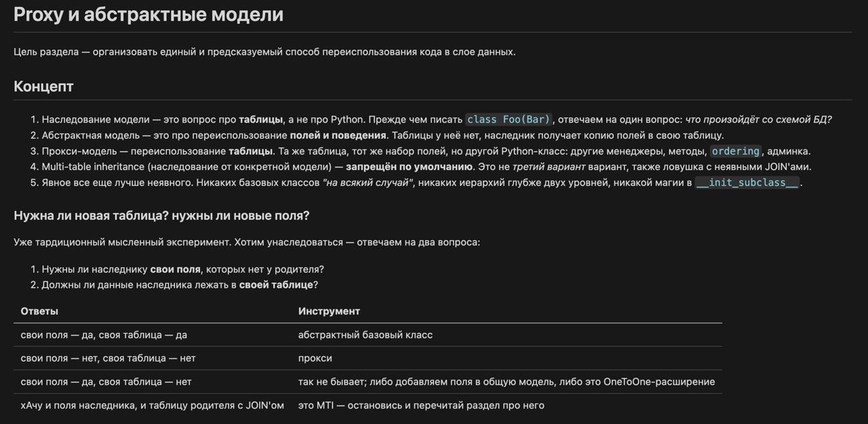Click the row starting "хАчу и поля наследника"
The height and width of the screenshot is (424, 868).
click(x=368, y=405)
